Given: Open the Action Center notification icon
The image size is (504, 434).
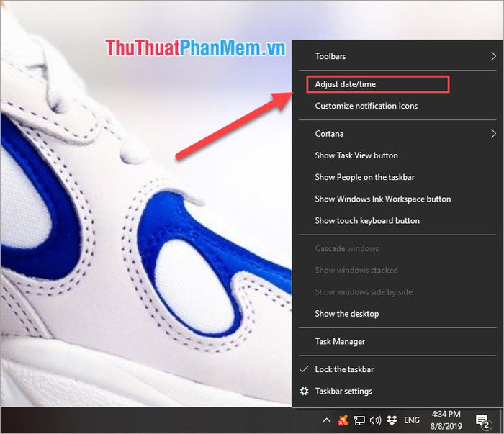Looking at the screenshot, I should [482, 421].
